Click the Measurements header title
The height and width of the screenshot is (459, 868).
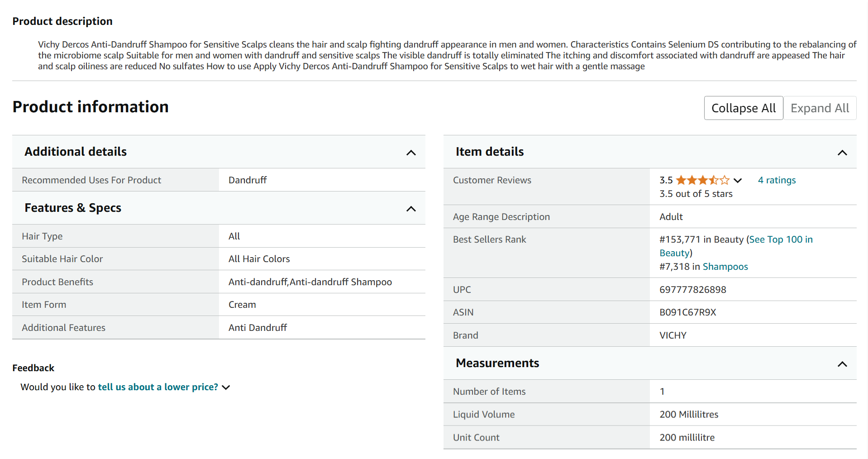point(497,363)
